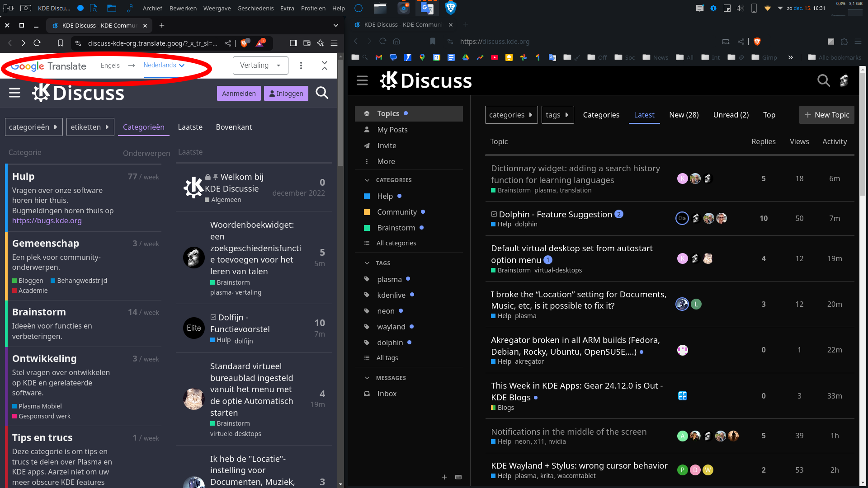The image size is (868, 488).
Task: Open Google Translate bookmark in bookmarks bar
Action: click(552, 57)
